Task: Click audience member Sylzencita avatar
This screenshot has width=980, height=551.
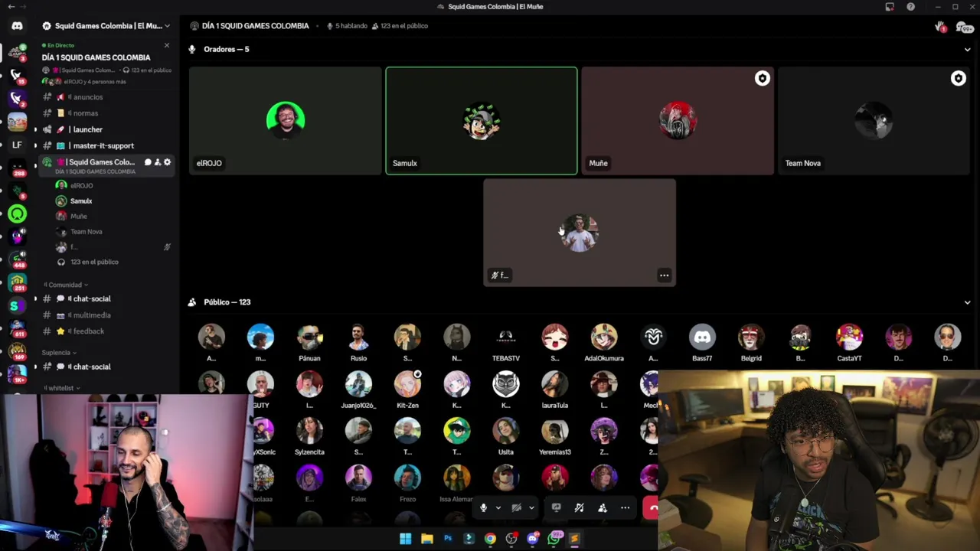Action: point(309,431)
